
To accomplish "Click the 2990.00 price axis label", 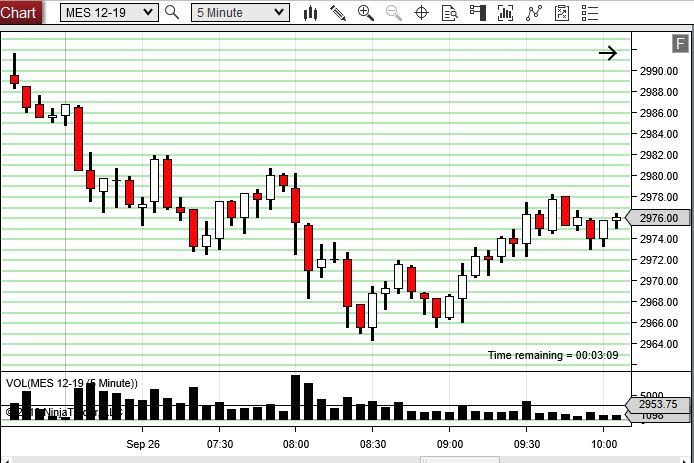I will pos(659,71).
